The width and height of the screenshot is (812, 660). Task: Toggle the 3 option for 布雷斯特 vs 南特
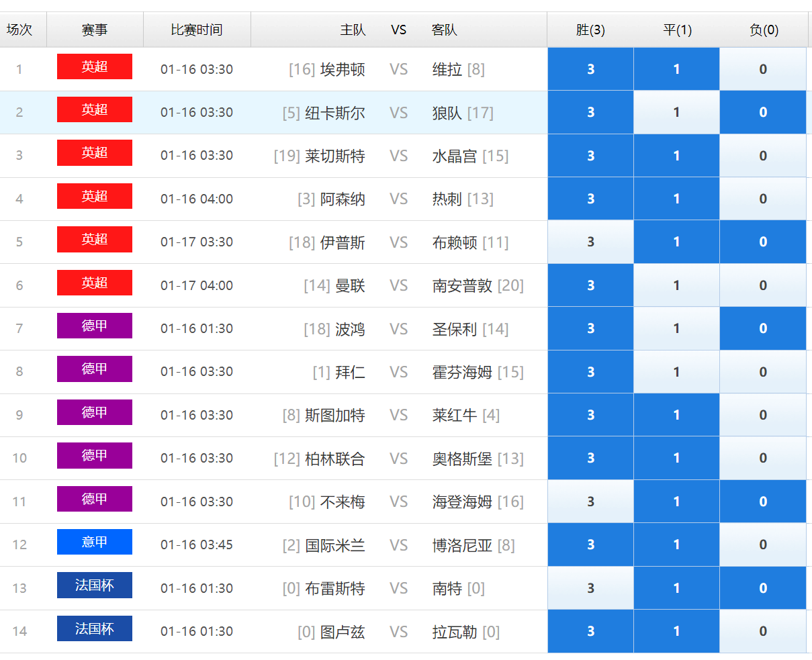click(x=590, y=588)
